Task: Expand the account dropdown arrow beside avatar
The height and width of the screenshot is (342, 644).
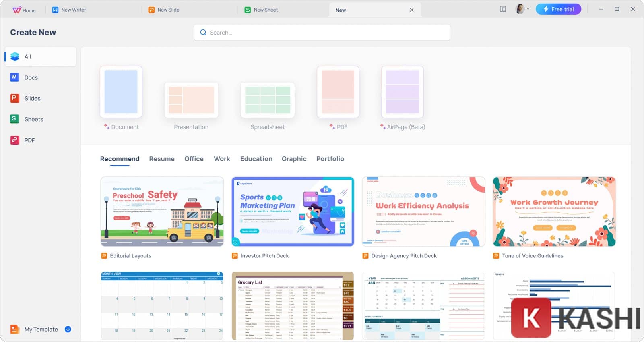Action: [528, 9]
